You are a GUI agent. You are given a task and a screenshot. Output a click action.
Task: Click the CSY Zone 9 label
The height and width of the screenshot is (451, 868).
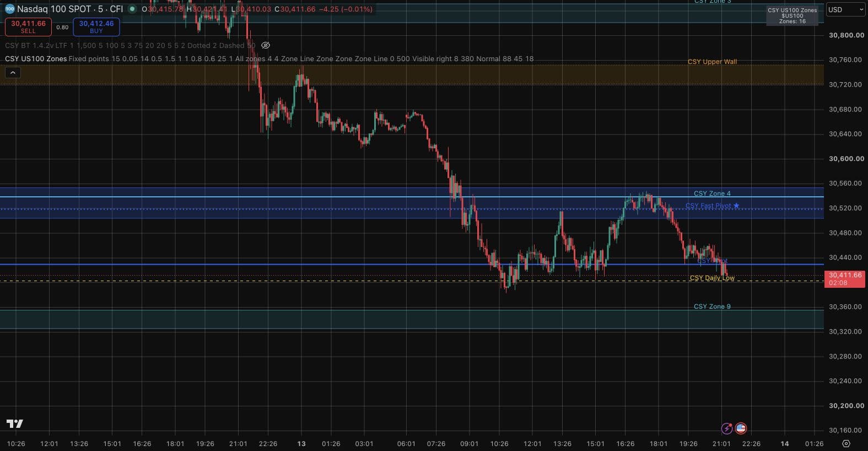tap(712, 307)
